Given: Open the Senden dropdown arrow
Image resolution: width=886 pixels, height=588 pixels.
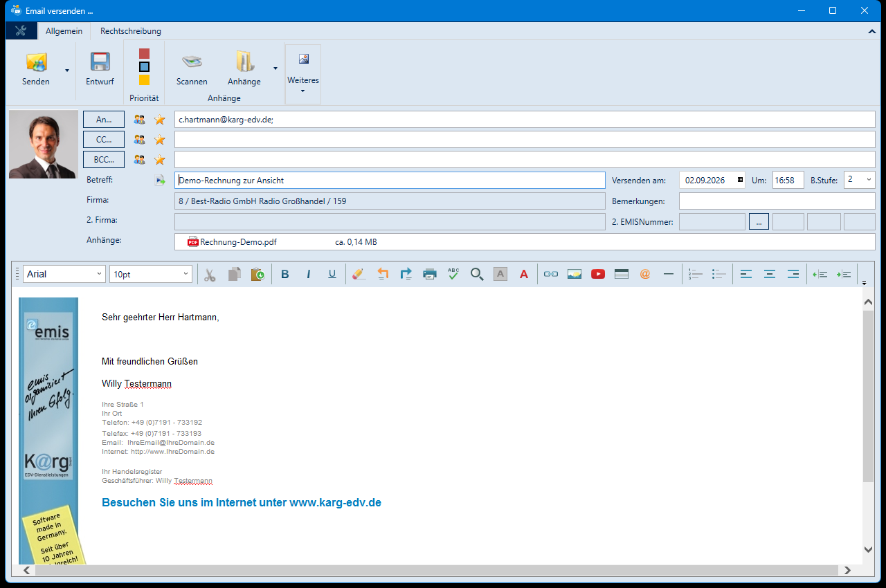Looking at the screenshot, I should tap(67, 70).
